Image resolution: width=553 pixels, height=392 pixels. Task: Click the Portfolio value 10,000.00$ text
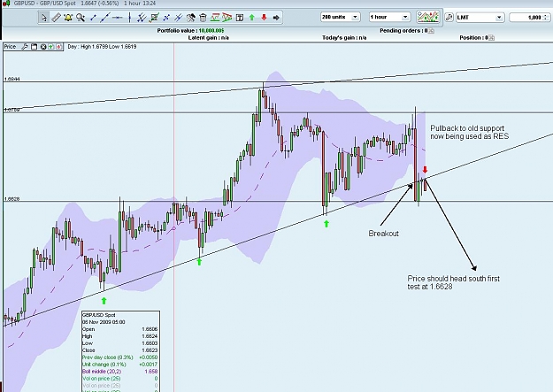click(x=190, y=31)
